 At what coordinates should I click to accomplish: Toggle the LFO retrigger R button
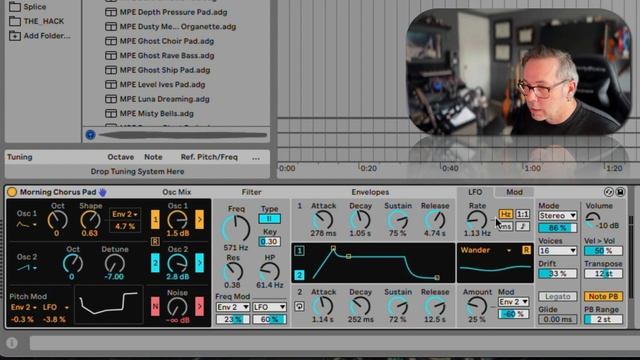(x=526, y=250)
